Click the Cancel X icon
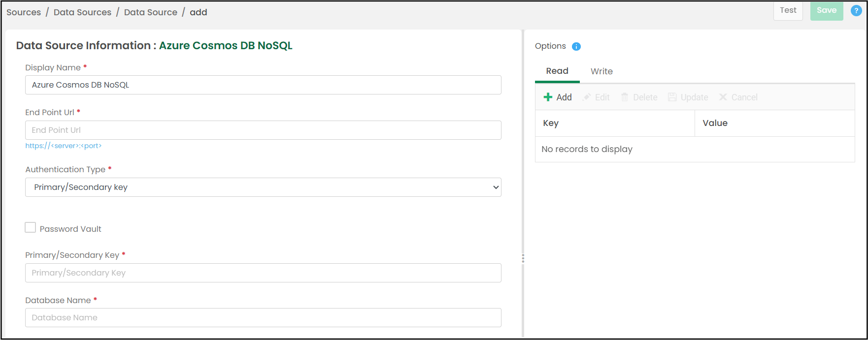The height and width of the screenshot is (340, 868). click(x=723, y=97)
